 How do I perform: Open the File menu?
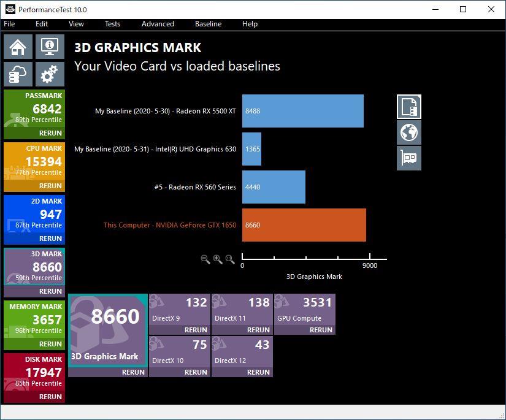click(x=9, y=24)
